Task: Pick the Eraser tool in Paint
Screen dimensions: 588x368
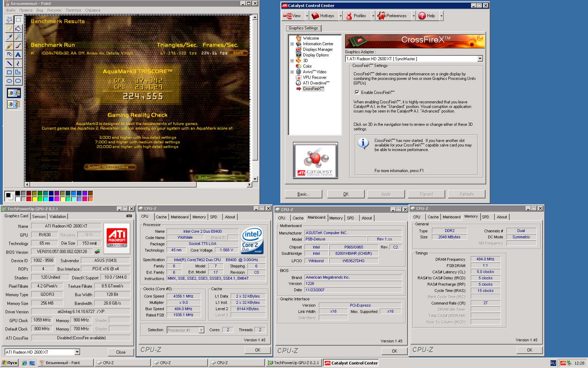Action: click(9, 28)
